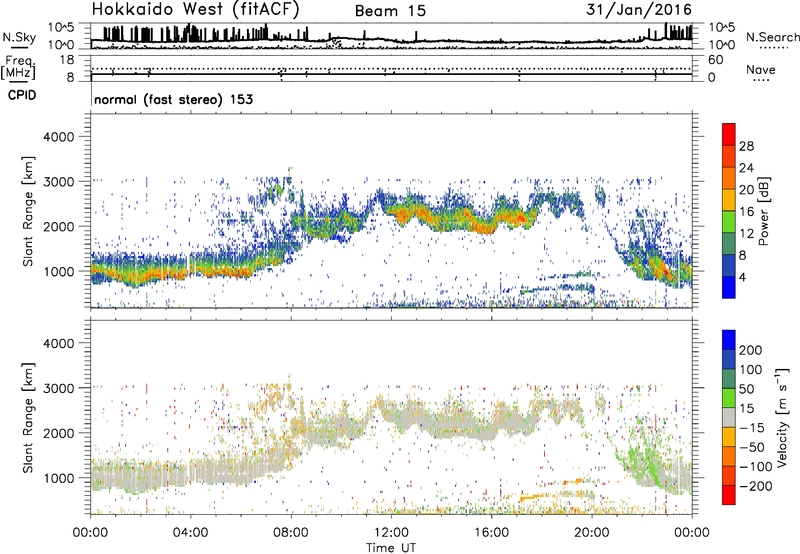Image resolution: width=800 pixels, height=554 pixels.
Task: Click the 'Power [dB]' colorbar label
Action: (x=763, y=211)
